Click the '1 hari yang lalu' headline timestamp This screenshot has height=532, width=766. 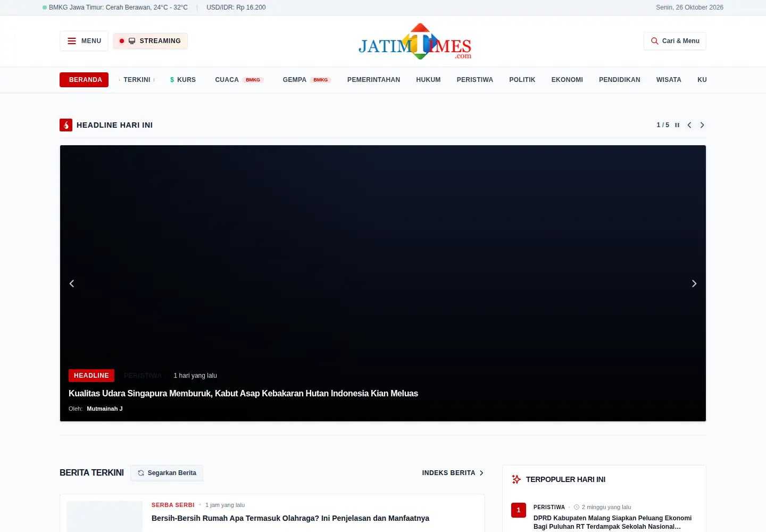pos(195,376)
